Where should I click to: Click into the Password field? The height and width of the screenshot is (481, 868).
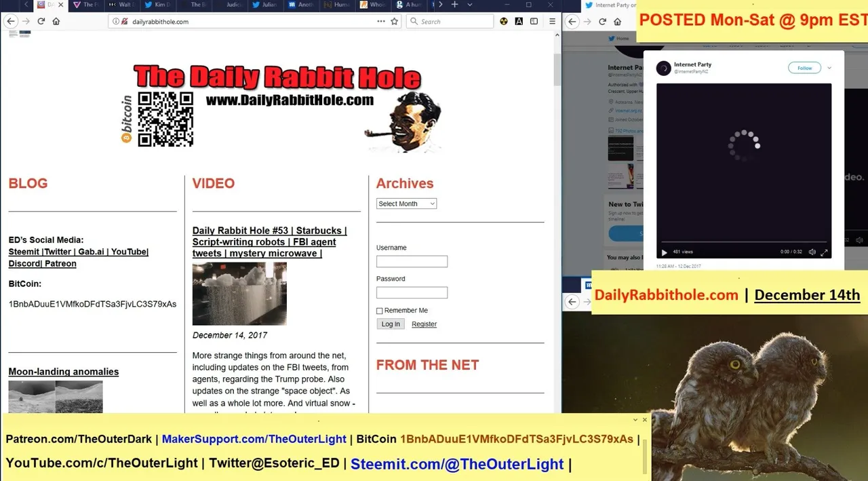(x=412, y=292)
